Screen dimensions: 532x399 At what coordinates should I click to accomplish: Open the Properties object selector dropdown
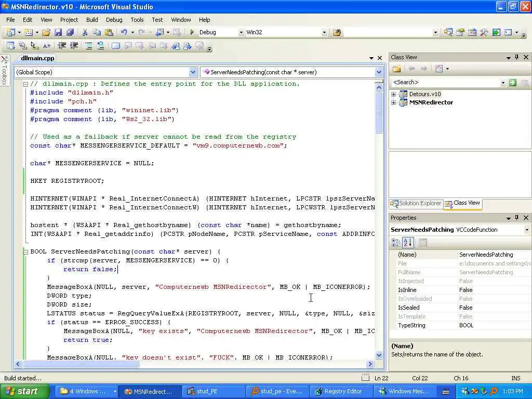[527, 230]
